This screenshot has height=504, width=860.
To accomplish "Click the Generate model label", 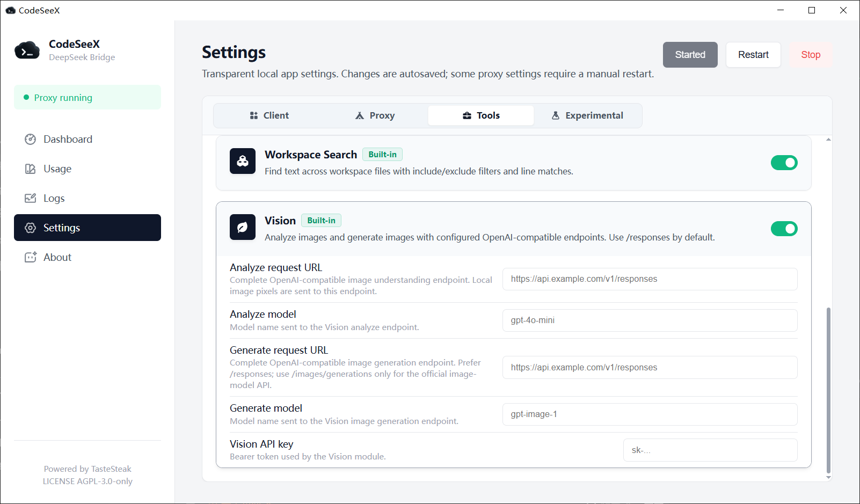I will [x=266, y=408].
